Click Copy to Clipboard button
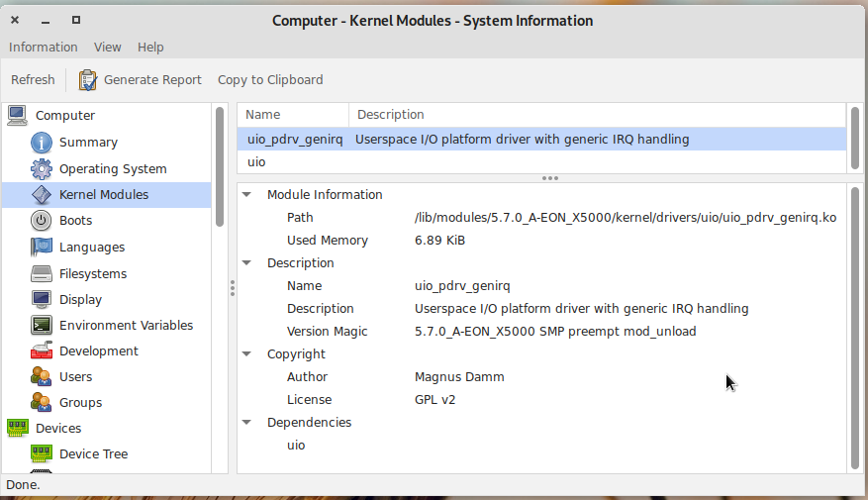Screen dimensions: 868x500 point(270,80)
